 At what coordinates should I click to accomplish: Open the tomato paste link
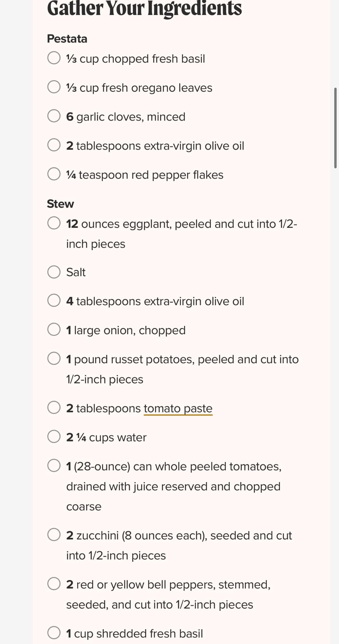[x=178, y=408]
